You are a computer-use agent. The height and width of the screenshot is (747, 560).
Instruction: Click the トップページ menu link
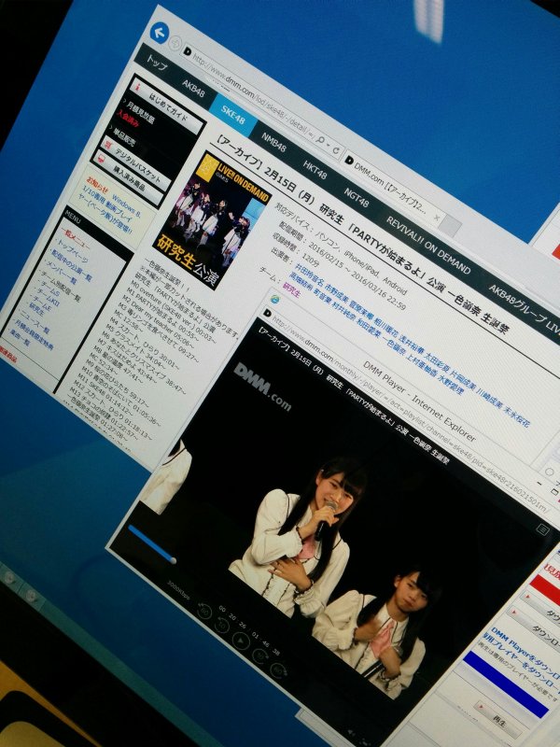click(71, 252)
